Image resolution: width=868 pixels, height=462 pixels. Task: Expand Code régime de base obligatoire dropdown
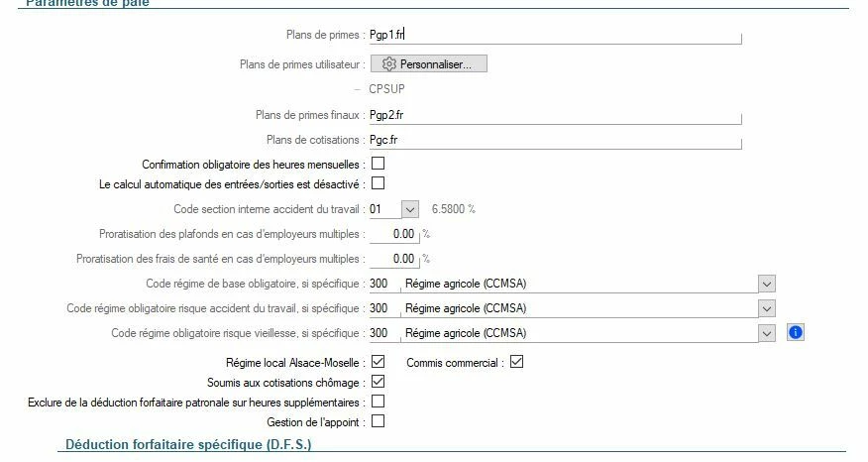(x=766, y=284)
